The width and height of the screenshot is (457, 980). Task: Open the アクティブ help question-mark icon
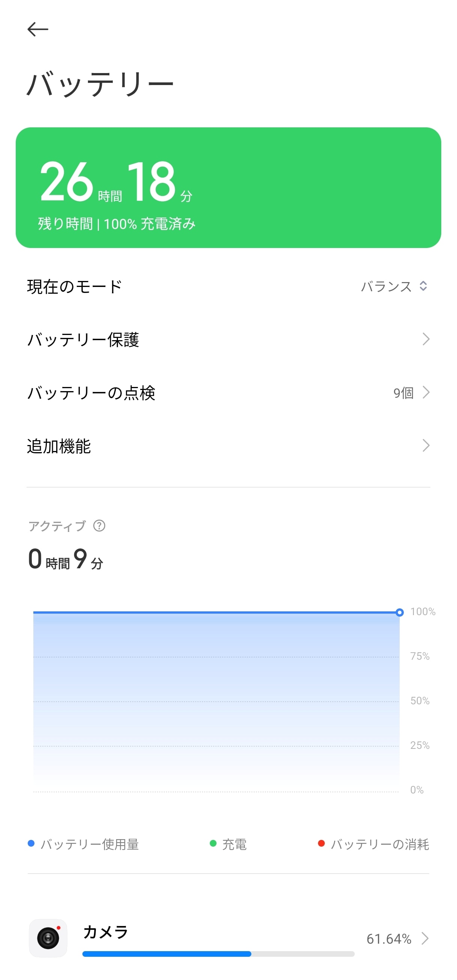pyautogui.click(x=99, y=526)
